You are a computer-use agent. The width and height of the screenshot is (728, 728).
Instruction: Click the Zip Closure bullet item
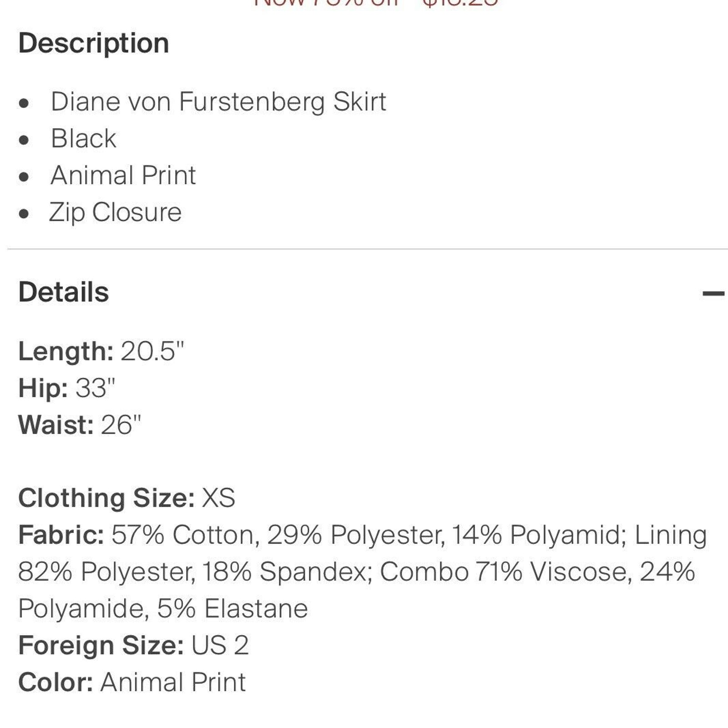point(116,212)
